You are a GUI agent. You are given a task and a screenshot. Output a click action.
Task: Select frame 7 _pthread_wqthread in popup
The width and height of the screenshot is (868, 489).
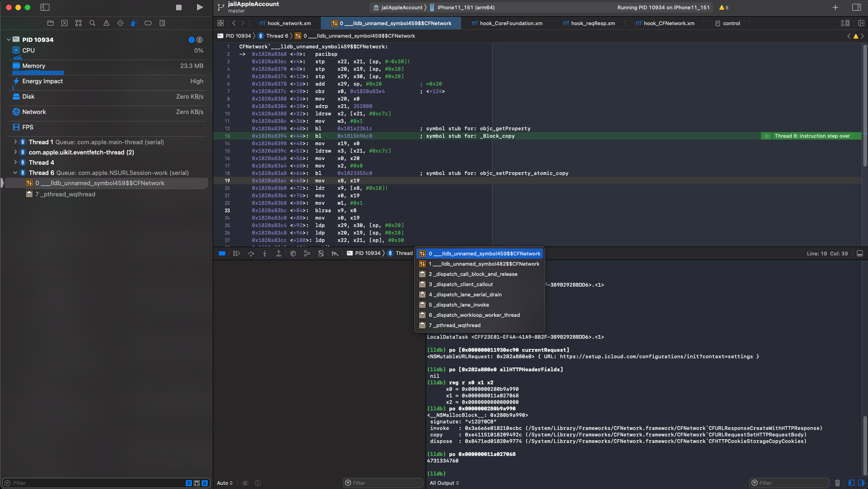pos(479,325)
